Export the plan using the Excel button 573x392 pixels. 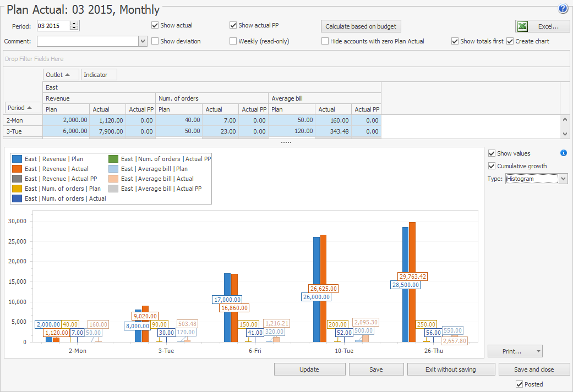pos(542,26)
